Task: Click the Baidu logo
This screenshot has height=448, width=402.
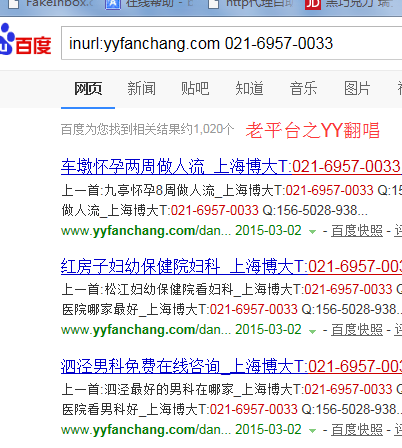Action: coord(25,40)
